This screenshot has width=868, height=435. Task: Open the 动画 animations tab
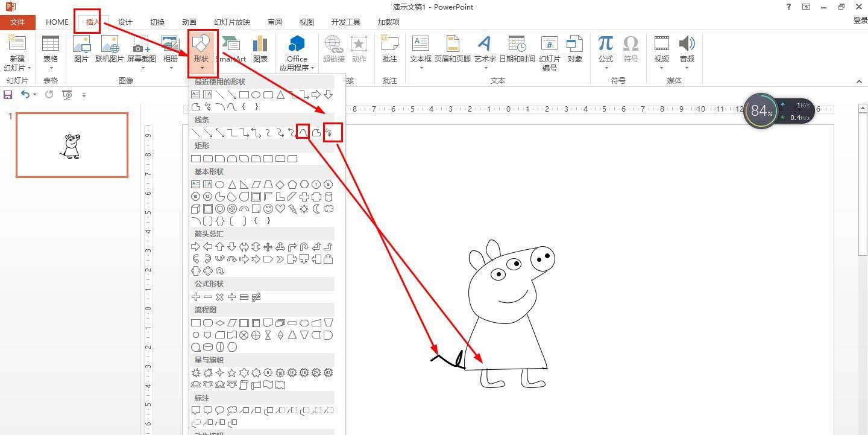coord(189,22)
